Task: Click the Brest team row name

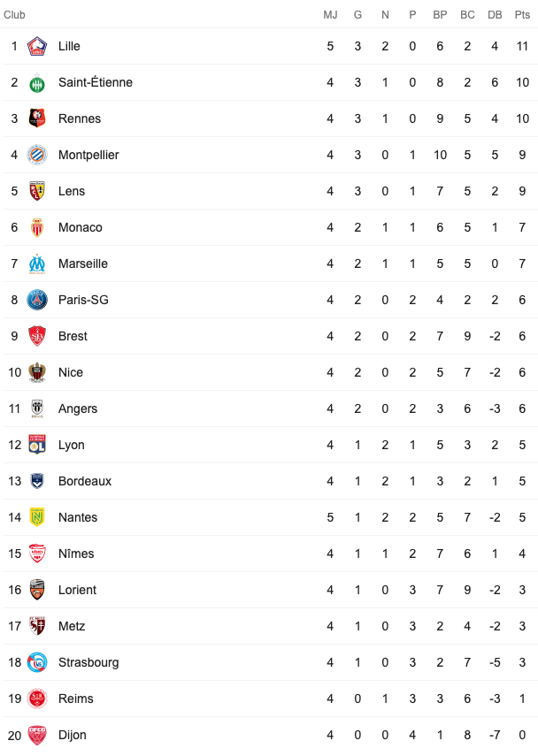Action: coord(73,336)
